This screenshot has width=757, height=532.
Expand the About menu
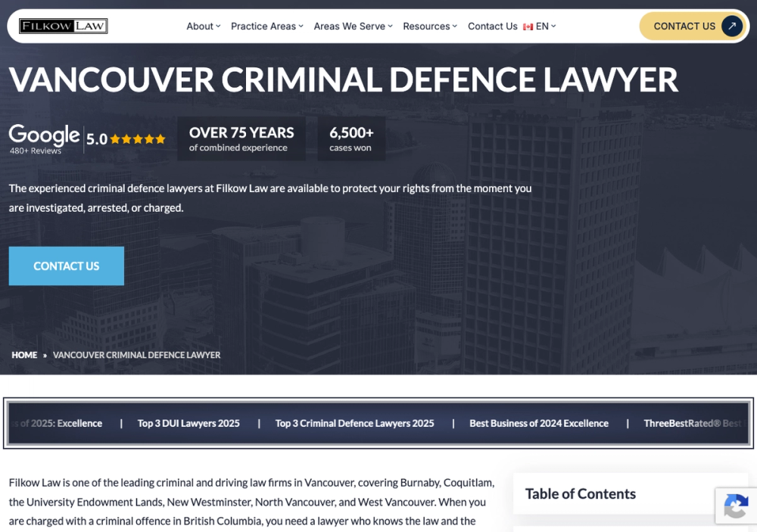point(203,26)
